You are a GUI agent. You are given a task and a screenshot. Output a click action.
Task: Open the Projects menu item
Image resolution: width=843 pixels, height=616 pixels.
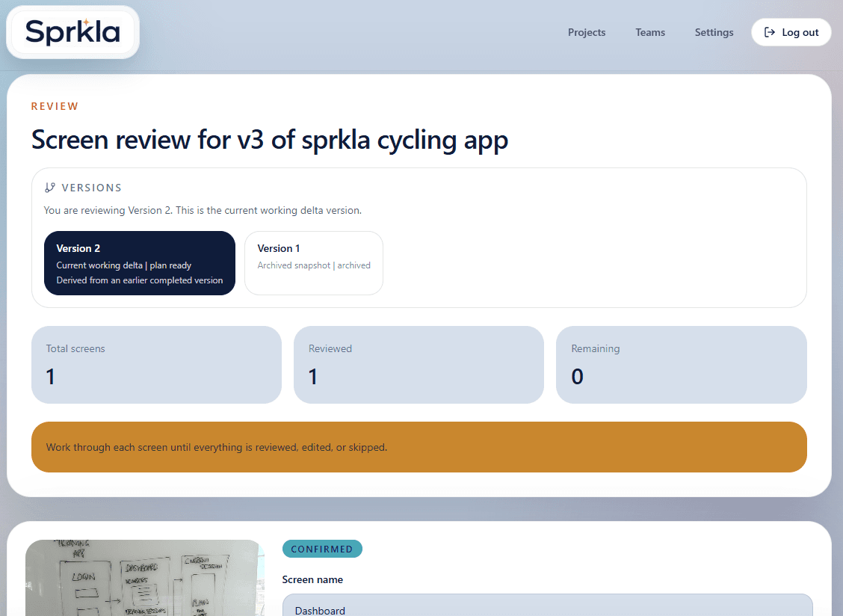[587, 32]
